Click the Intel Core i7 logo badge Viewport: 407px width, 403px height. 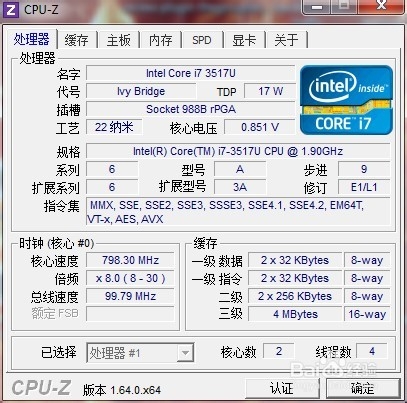[x=346, y=100]
